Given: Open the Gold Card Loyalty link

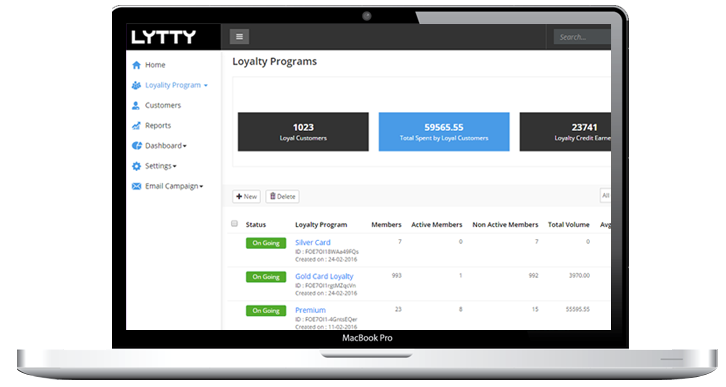Looking at the screenshot, I should [324, 276].
